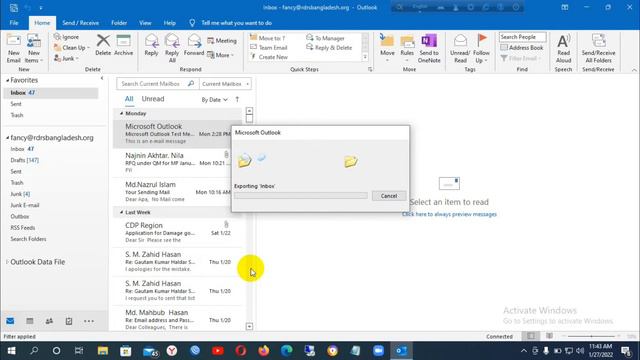Click the always preview messages link
The height and width of the screenshot is (360, 640).
click(449, 214)
